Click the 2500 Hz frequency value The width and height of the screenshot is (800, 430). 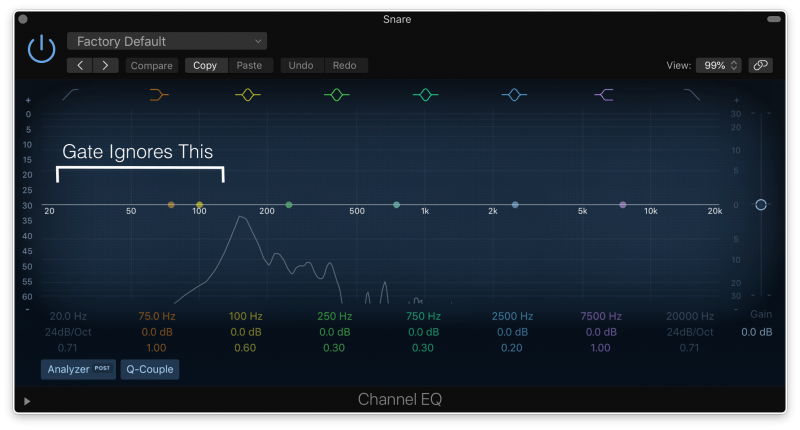[x=512, y=316]
